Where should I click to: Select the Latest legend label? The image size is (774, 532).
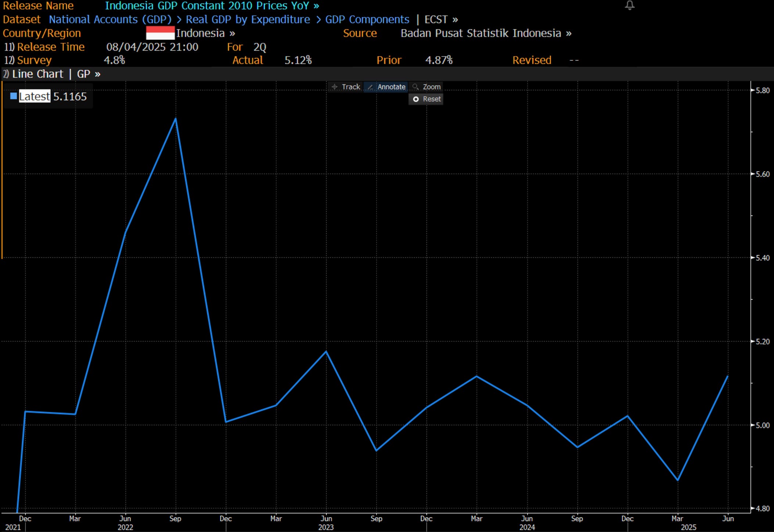coord(35,96)
